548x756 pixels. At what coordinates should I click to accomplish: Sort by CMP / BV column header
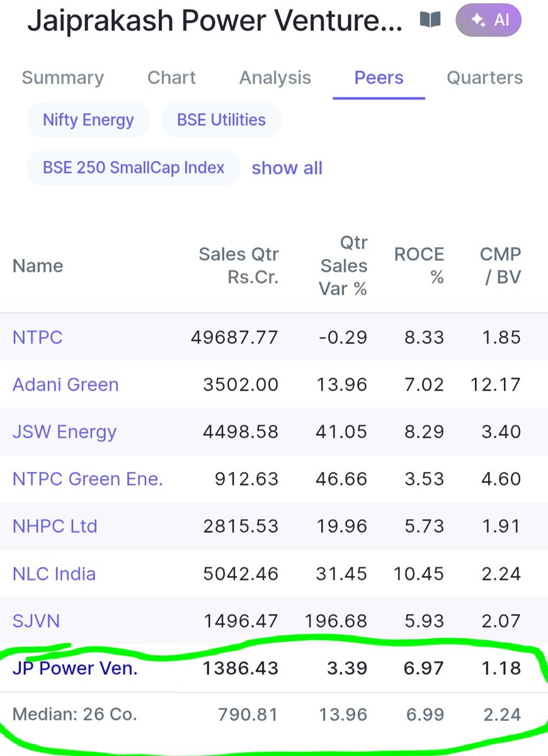pyautogui.click(x=500, y=266)
